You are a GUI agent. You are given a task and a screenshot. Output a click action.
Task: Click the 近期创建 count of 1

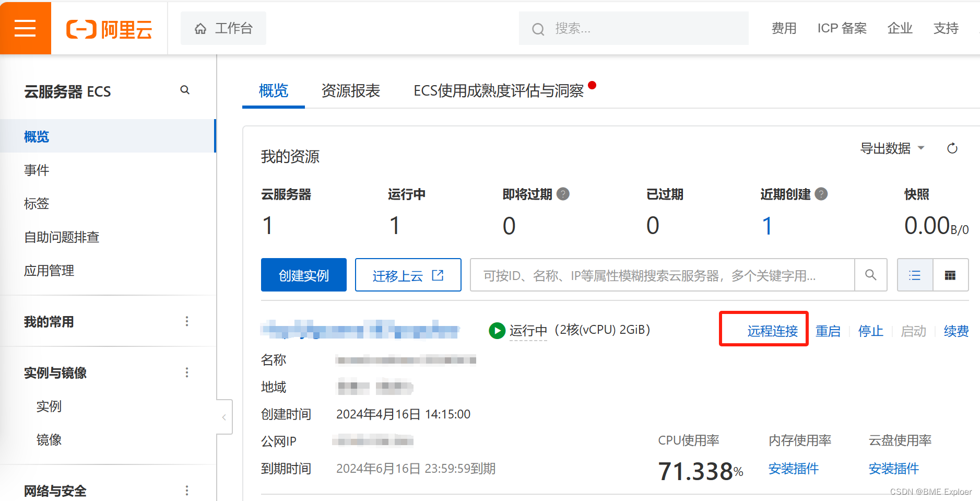coord(767,226)
